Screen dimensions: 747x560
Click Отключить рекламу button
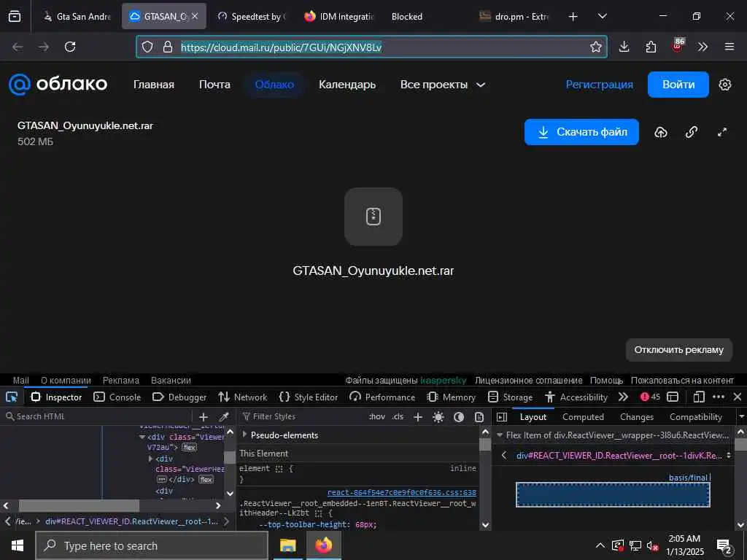click(678, 350)
